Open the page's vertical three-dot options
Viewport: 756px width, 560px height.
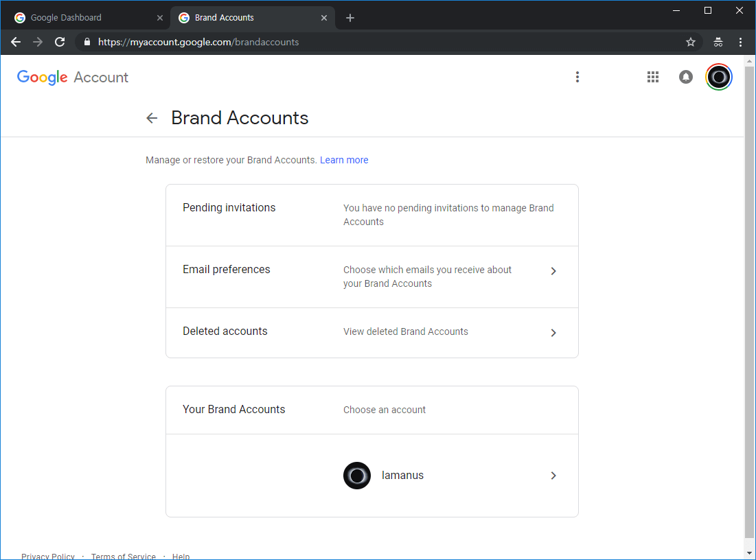tap(577, 77)
